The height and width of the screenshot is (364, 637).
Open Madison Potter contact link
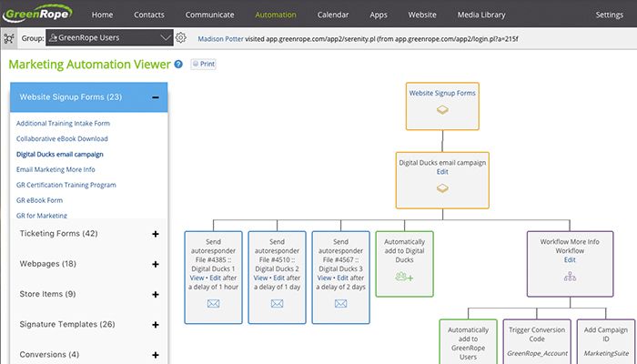coord(220,39)
